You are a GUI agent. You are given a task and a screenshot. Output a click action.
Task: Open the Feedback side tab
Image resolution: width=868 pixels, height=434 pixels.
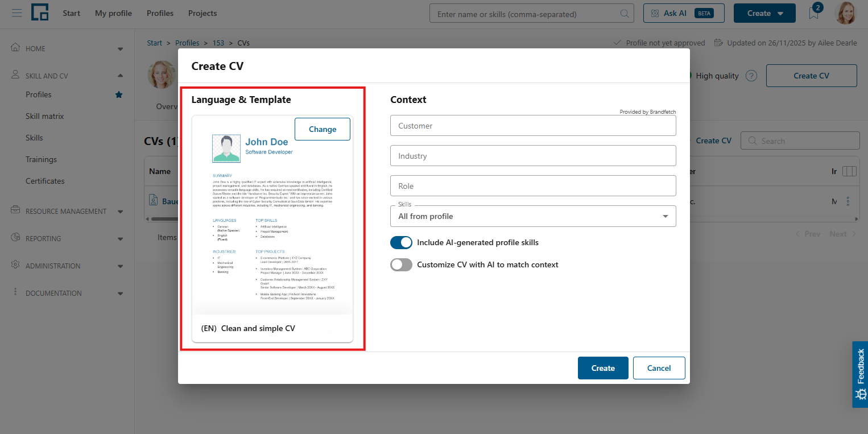(860, 374)
